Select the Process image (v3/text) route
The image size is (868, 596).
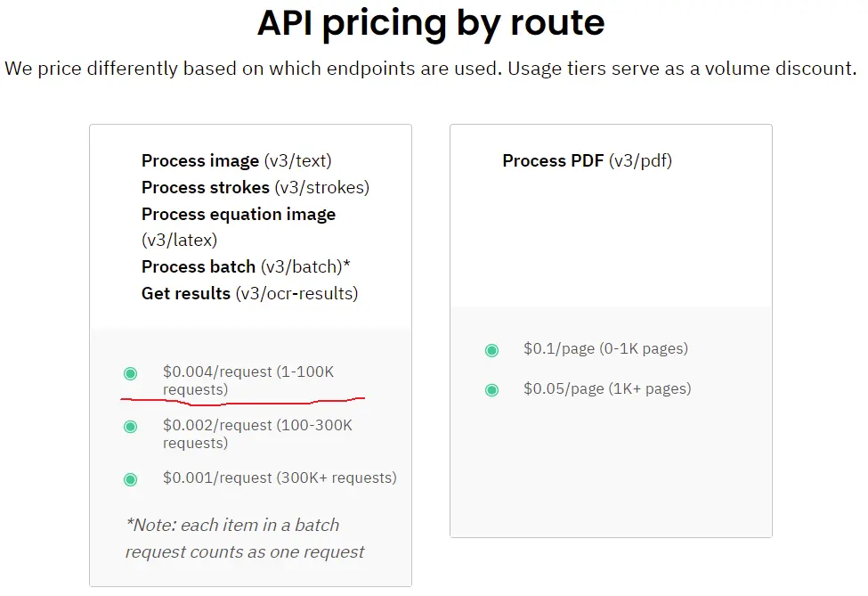pos(236,161)
